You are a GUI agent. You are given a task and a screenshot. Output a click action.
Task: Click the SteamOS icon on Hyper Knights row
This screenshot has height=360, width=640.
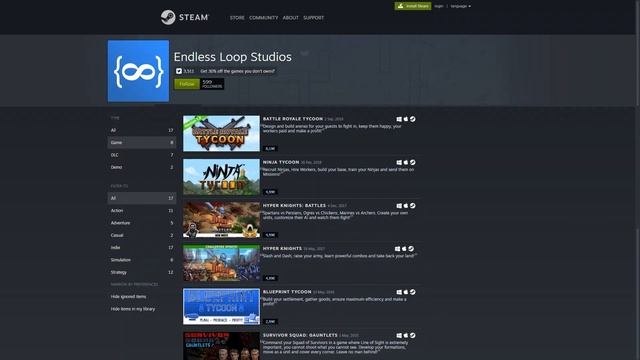[x=411, y=249]
